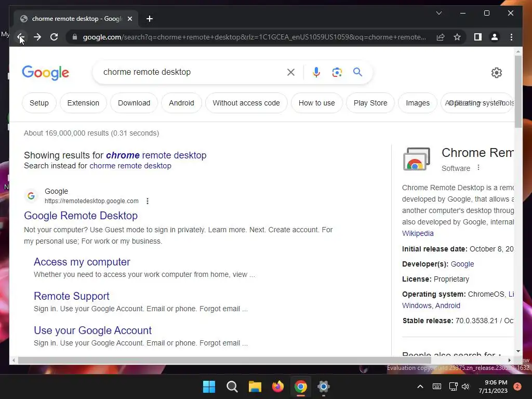Bookmark this page with the star icon
This screenshot has width=532, height=399.
[x=457, y=37]
